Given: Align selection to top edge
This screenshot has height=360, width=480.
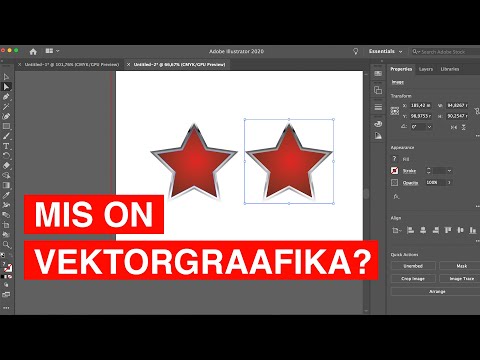Looking at the screenshot, I should pos(448,230).
